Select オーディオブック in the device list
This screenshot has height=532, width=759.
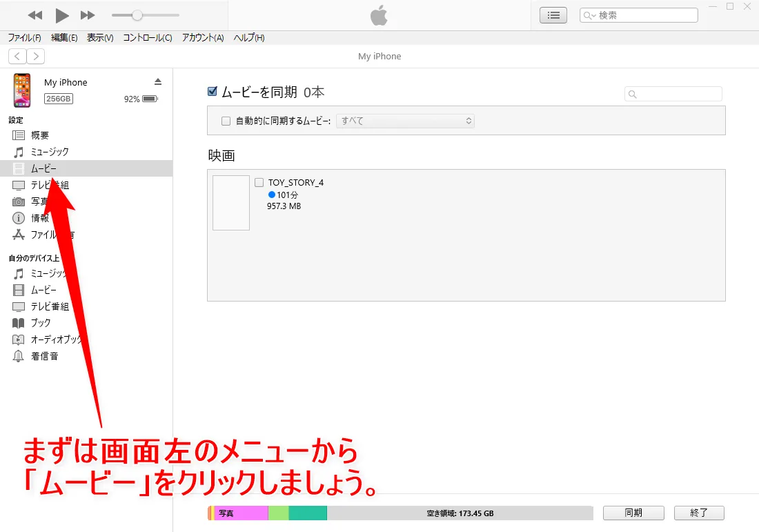pyautogui.click(x=86, y=339)
